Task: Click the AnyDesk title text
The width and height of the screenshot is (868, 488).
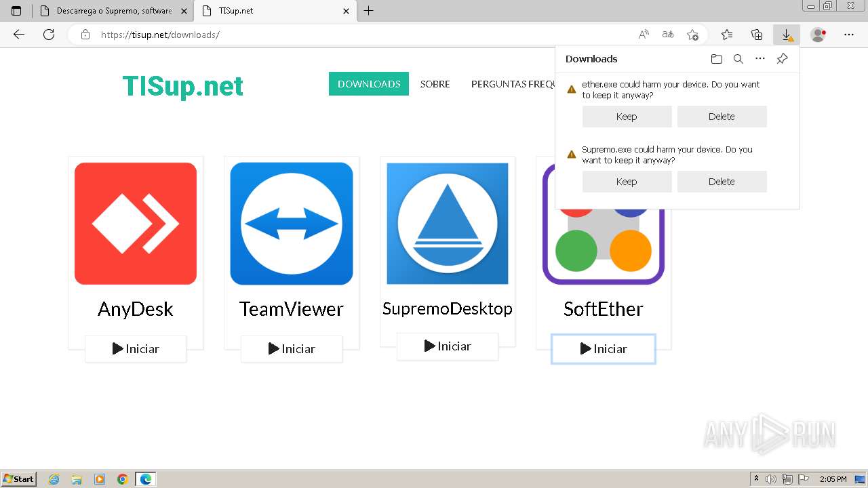Action: (x=136, y=309)
